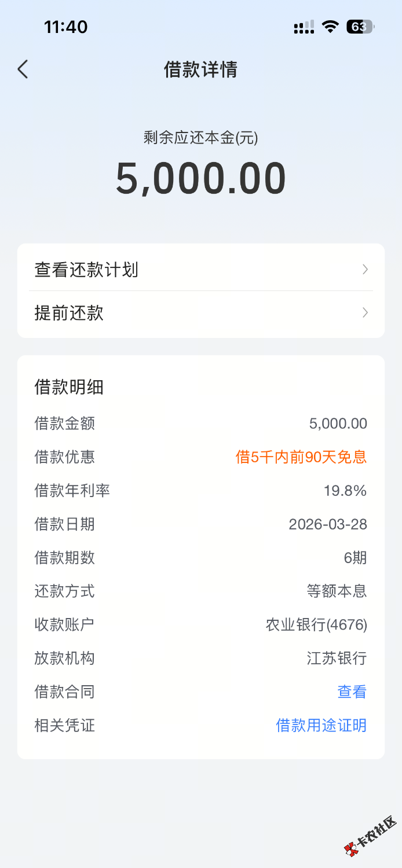Viewport: 402px width, 868px height.
Task: Tap the battery indicator icon
Action: click(360, 27)
